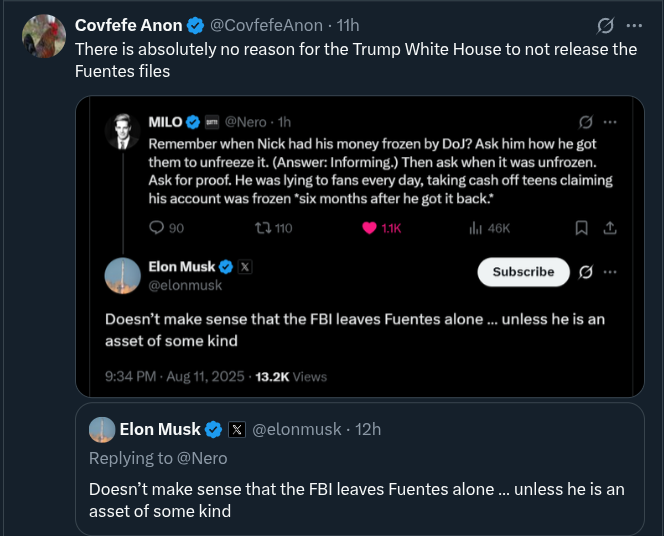Click the Grok icon on Covfefe's post
The image size is (664, 536).
[604, 25]
